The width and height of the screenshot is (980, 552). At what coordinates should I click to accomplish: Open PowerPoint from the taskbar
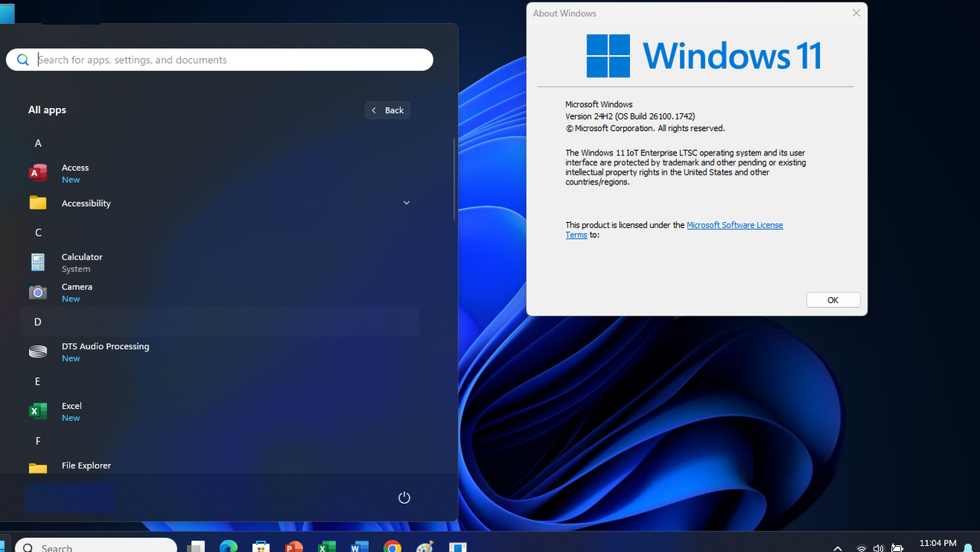click(294, 546)
